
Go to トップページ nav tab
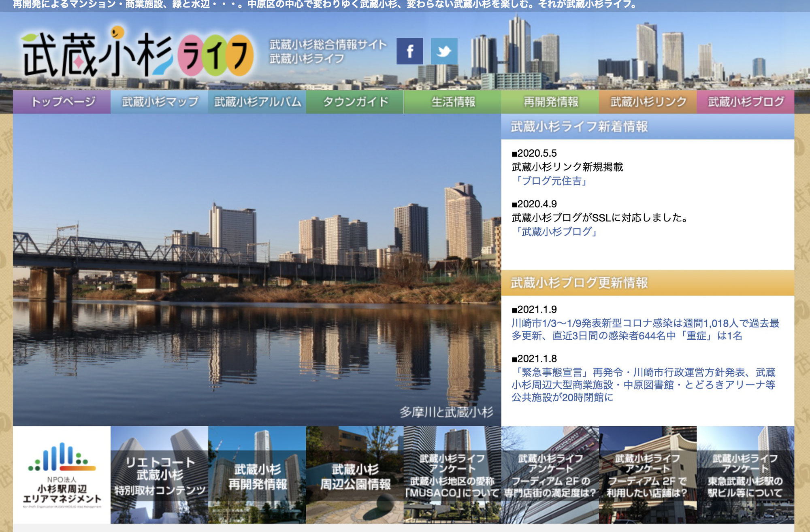pyautogui.click(x=62, y=102)
